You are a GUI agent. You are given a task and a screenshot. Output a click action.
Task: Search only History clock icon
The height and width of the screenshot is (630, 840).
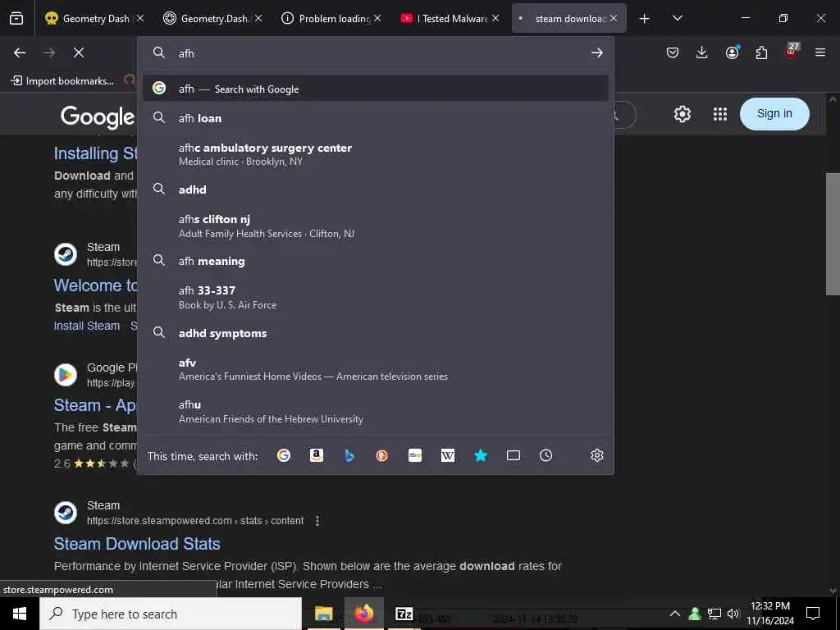coord(546,455)
